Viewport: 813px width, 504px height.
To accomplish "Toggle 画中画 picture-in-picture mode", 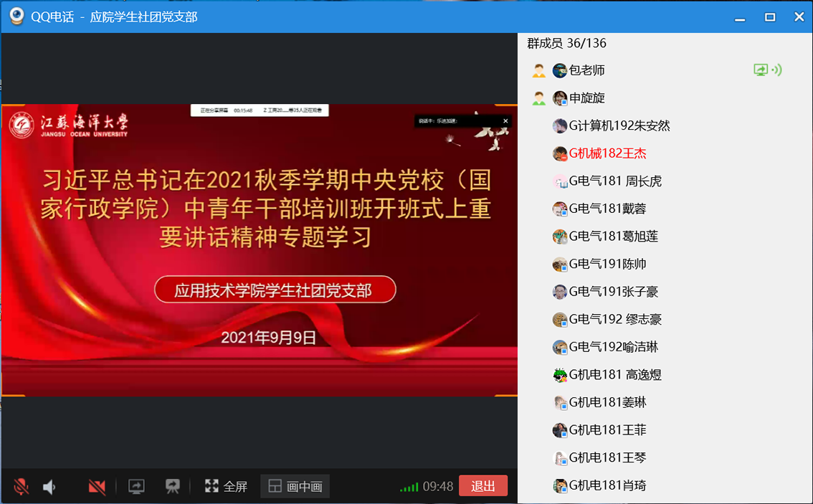I will (x=295, y=487).
